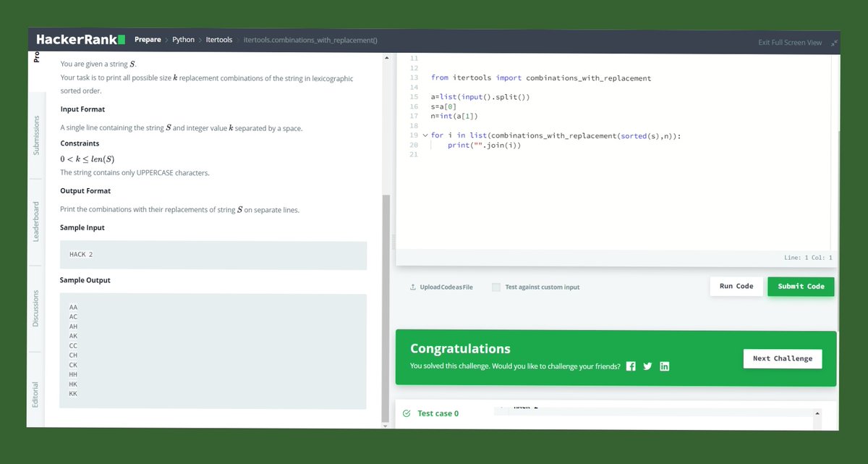Image resolution: width=868 pixels, height=464 pixels.
Task: Click Exit Full Screen View
Action: click(x=790, y=43)
